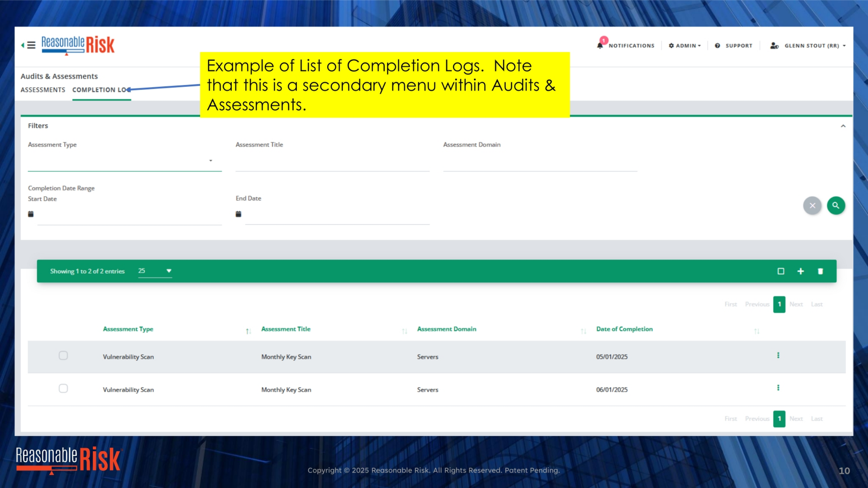Click Previous in bottom pagination

point(757,419)
